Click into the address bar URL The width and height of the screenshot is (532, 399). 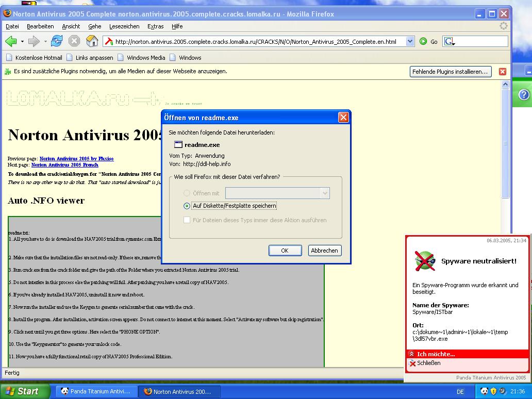tap(256, 42)
